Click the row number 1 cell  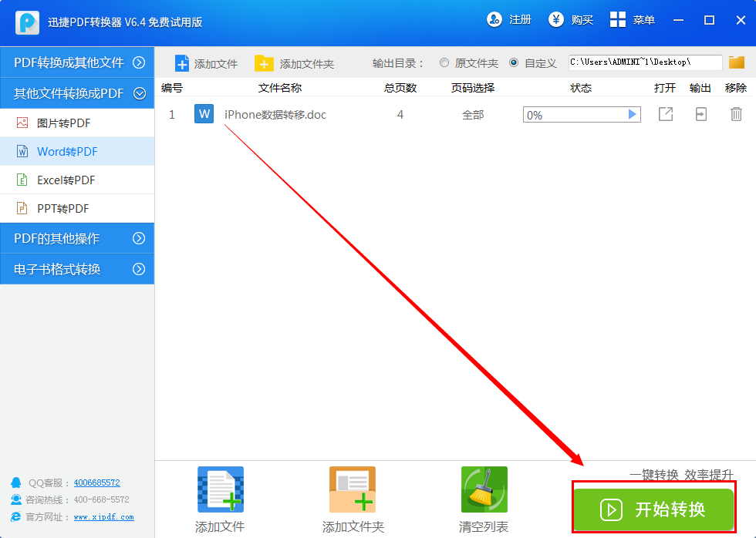coord(171,115)
